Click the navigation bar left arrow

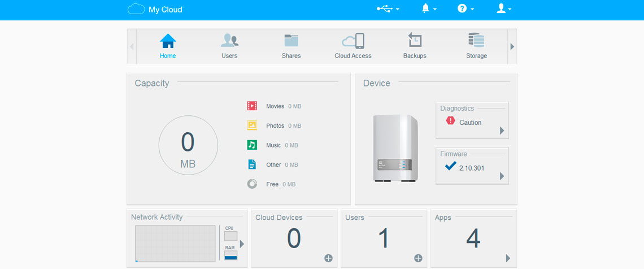pos(132,46)
